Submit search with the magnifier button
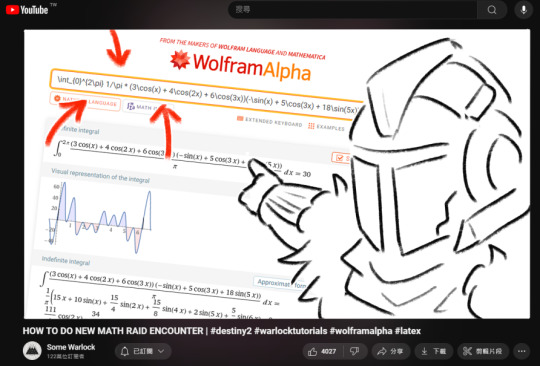Image resolution: width=540 pixels, height=366 pixels. point(492,10)
